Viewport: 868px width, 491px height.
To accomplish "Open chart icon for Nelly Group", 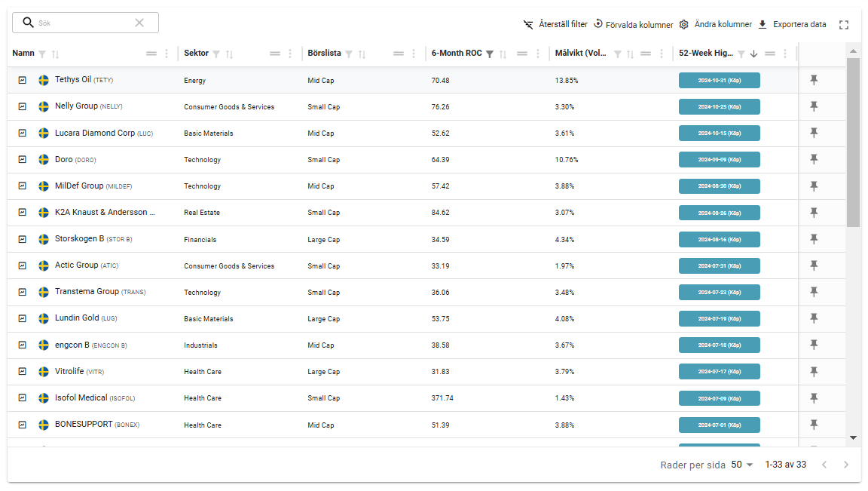I will (x=23, y=106).
